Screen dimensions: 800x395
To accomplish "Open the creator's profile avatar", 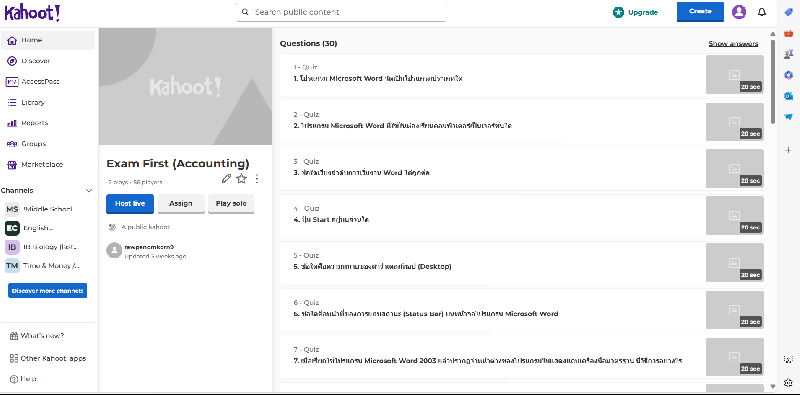I will 113,250.
